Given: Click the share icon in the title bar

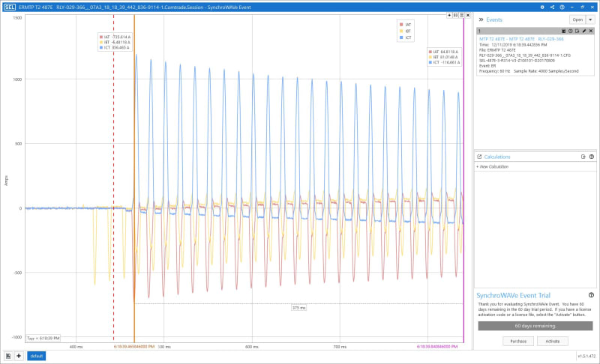Looking at the screenshot, I should click(x=552, y=7).
